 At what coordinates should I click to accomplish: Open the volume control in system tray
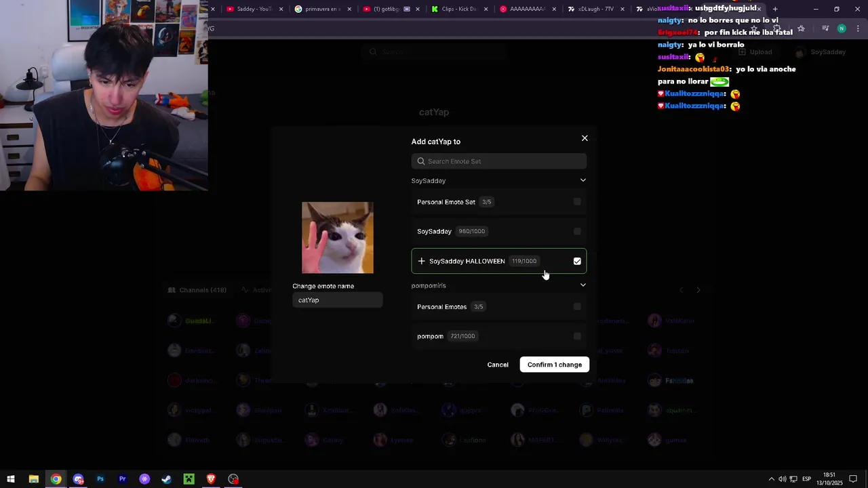pos(782,479)
